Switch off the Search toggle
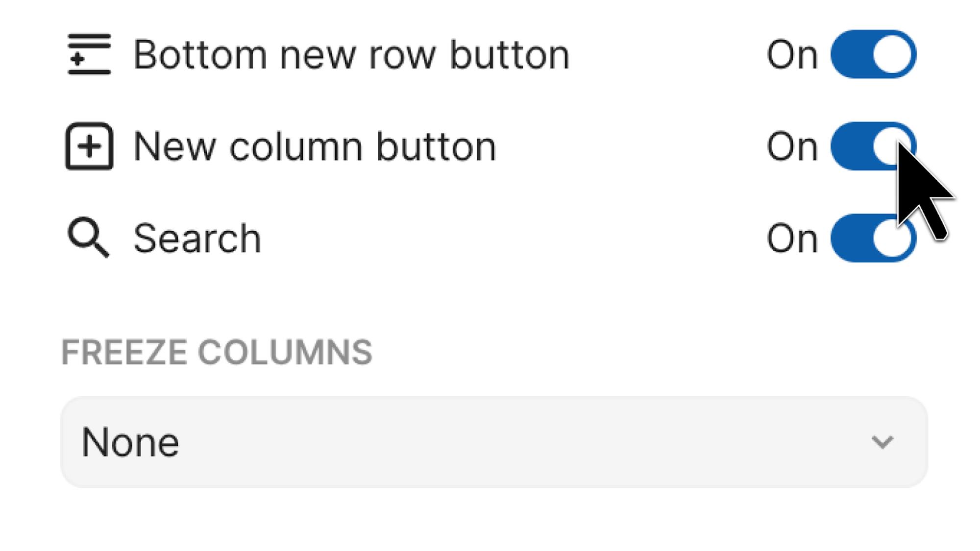This screenshot has width=980, height=551. pos(873,238)
